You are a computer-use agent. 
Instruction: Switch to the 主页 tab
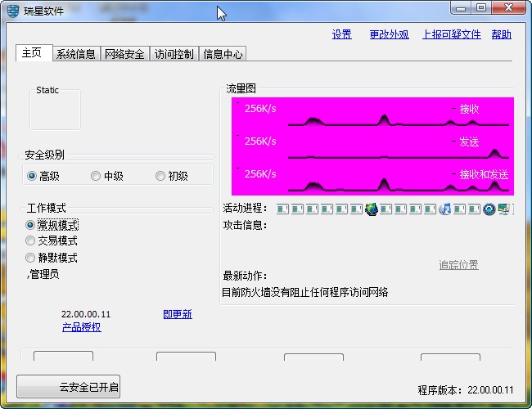coord(34,53)
